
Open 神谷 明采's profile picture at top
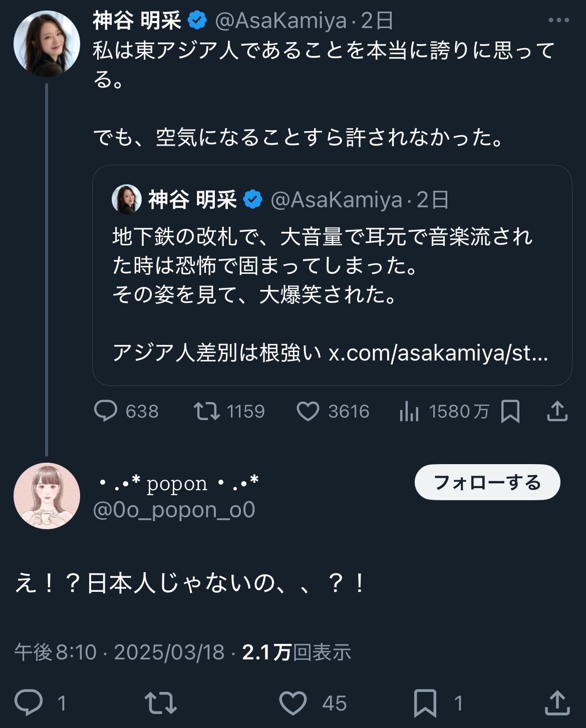point(47,44)
